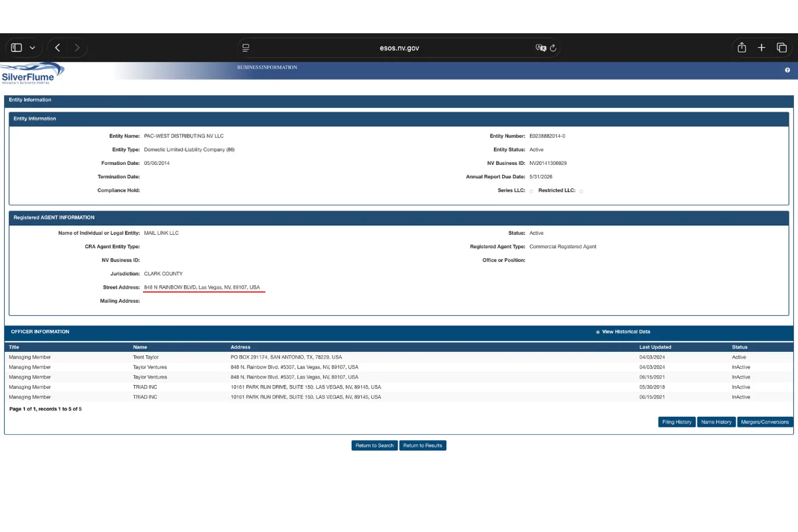The height and width of the screenshot is (532, 798).
Task: Show the tab overview icon
Action: click(x=782, y=48)
